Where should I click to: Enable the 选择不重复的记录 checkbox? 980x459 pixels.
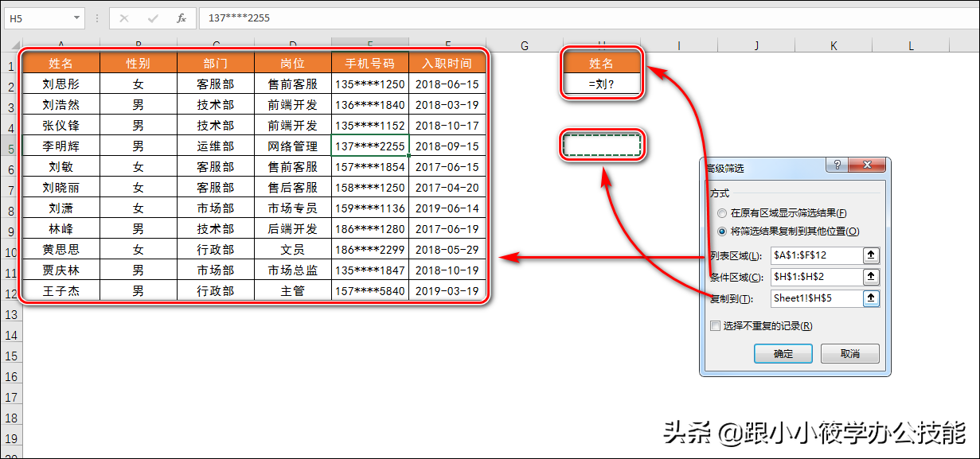pyautogui.click(x=714, y=325)
